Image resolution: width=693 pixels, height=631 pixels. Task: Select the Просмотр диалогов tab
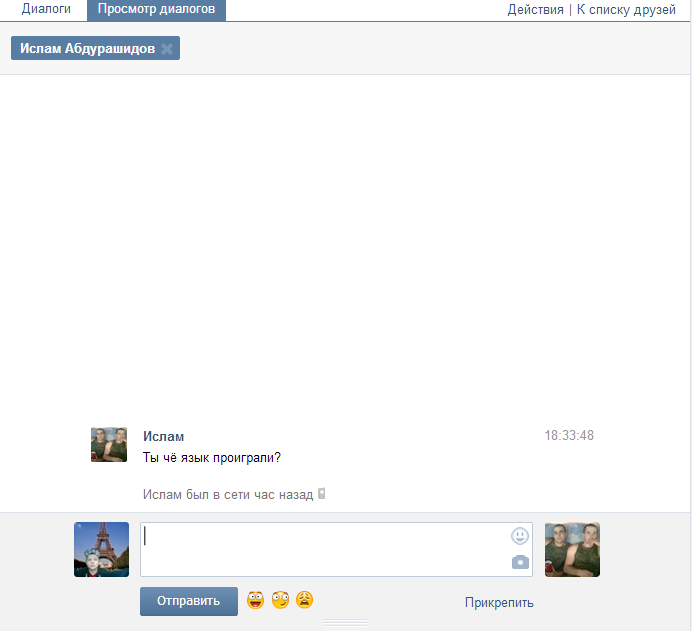[x=156, y=9]
